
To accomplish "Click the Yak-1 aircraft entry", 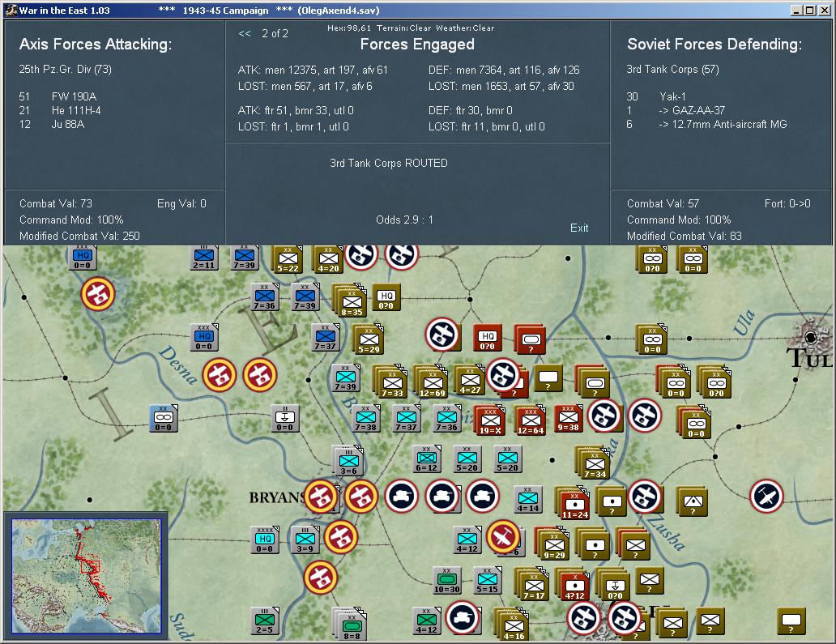I will 673,96.
